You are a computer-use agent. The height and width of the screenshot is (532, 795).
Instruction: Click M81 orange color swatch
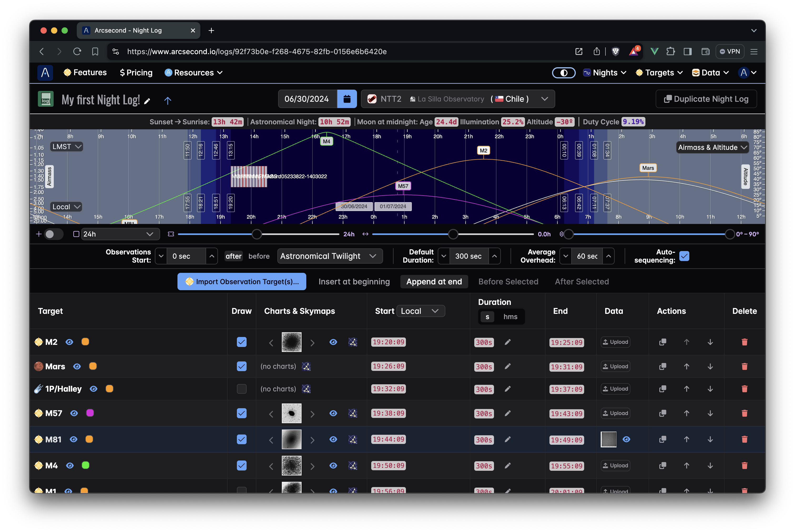[89, 439]
